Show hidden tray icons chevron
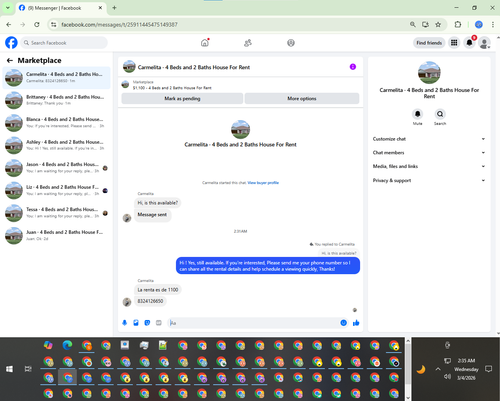Viewport: 500px width, 401px height. tap(438, 369)
